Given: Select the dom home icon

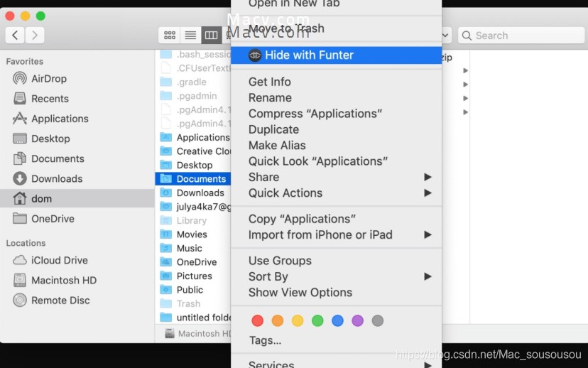Looking at the screenshot, I should tap(19, 198).
